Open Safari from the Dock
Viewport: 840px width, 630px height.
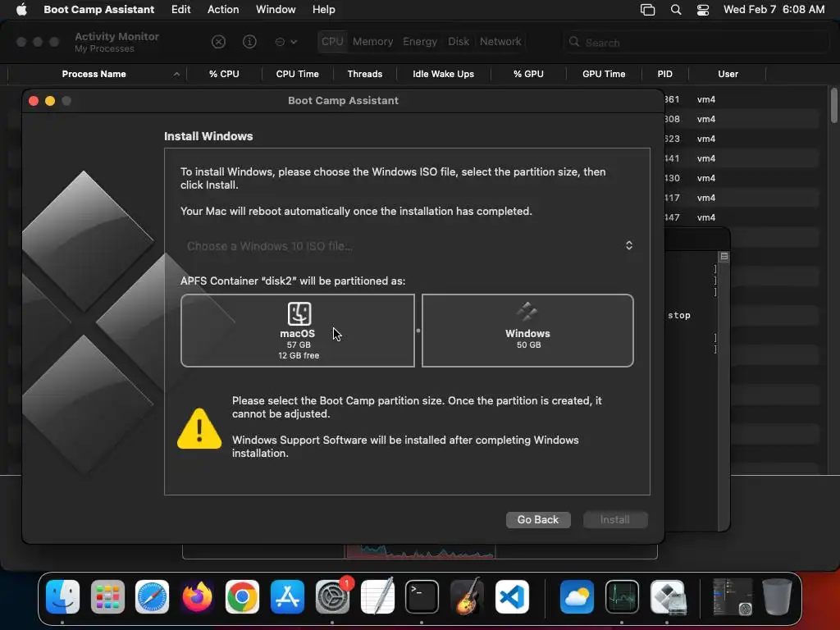152,596
